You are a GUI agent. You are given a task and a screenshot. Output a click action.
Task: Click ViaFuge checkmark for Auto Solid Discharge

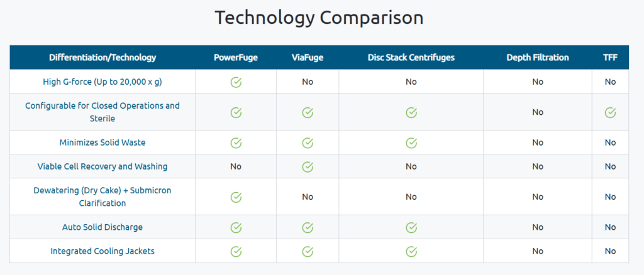tap(308, 227)
